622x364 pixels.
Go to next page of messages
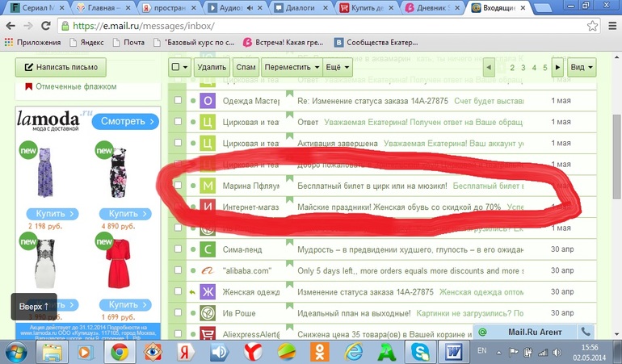(x=557, y=68)
